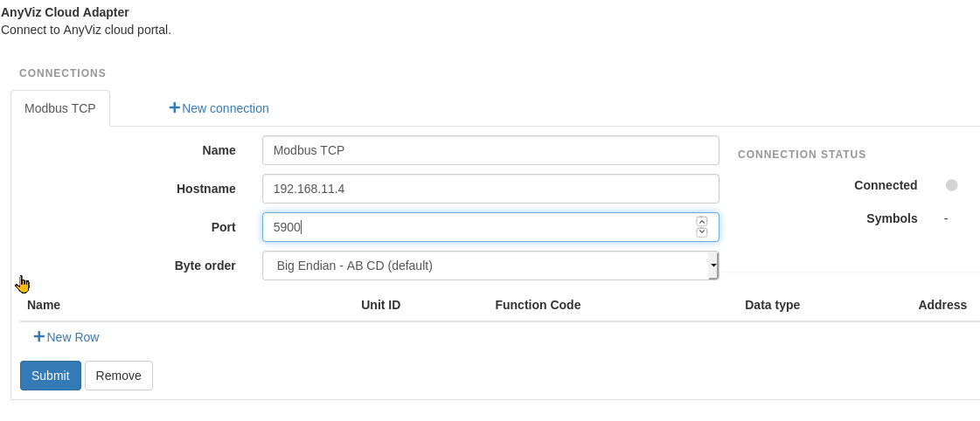Viewport: 980px width, 421px height.
Task: Click the Unit ID column header
Action: pos(380,305)
